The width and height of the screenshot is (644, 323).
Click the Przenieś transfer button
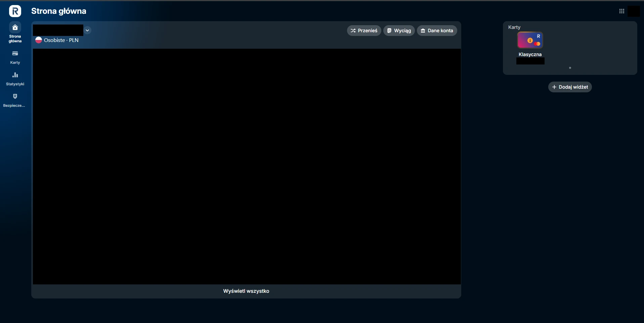pyautogui.click(x=364, y=31)
